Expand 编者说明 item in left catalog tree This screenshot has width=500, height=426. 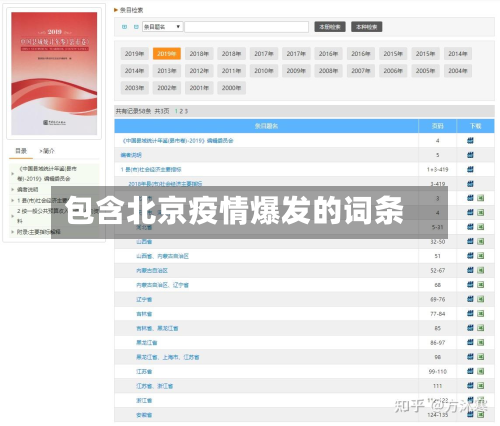(x=13, y=189)
